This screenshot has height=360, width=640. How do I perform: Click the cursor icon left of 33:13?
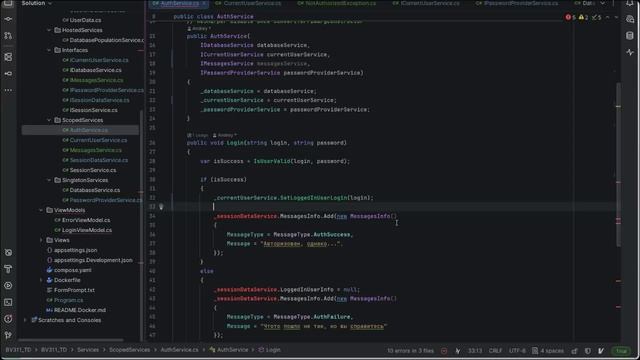coord(458,351)
